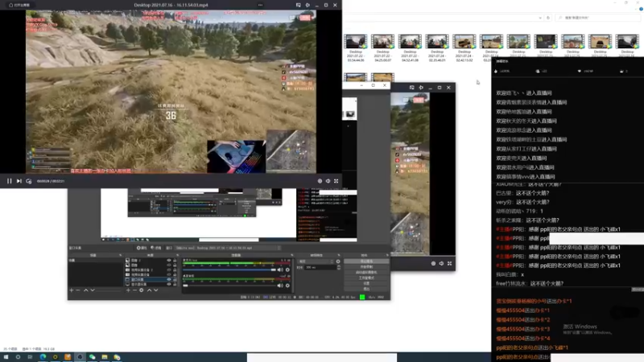Select the display capture source row
644x362 pixels.
pyautogui.click(x=151, y=284)
